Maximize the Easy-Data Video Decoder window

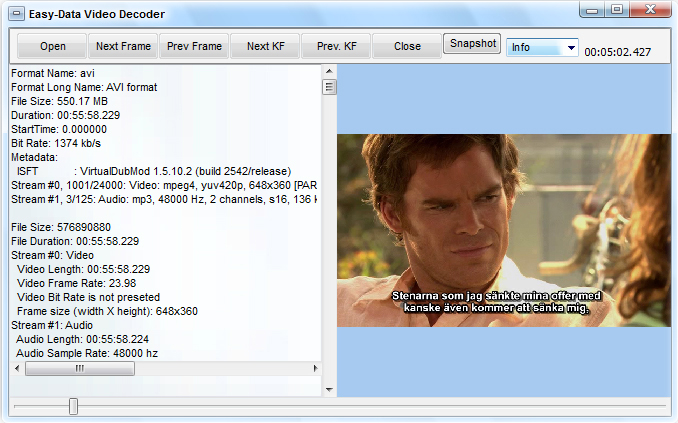point(617,10)
